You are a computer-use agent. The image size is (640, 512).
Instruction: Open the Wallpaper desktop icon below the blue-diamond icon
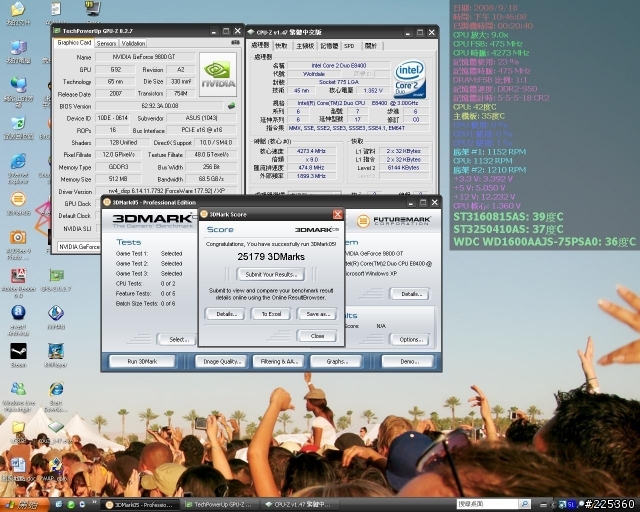pyautogui.click(x=56, y=351)
